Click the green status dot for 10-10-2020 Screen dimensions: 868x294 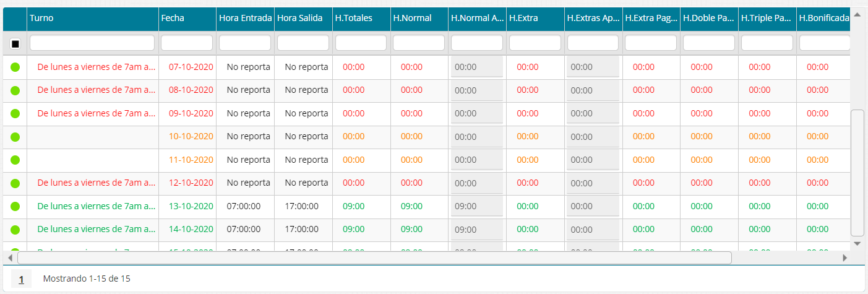click(x=15, y=137)
